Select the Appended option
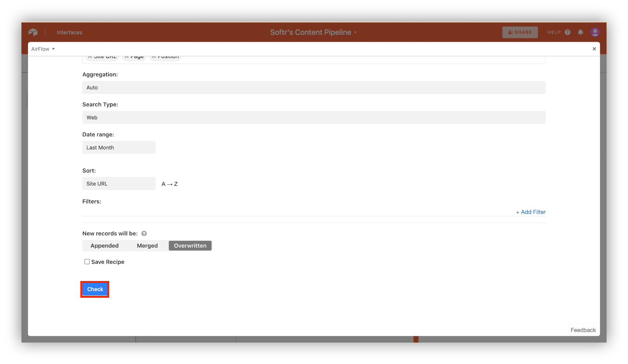 point(105,246)
